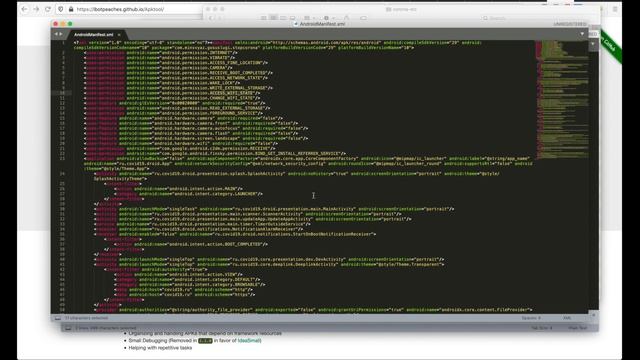Go to next tab with right arrow
This screenshot has height=360, width=640.
tap(61, 34)
